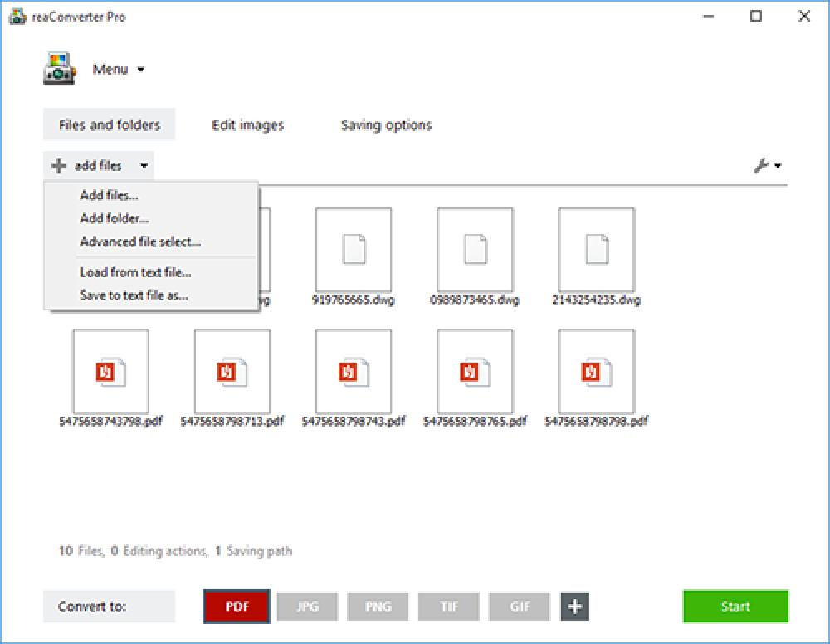Click the plus button to add output formats

[573, 606]
